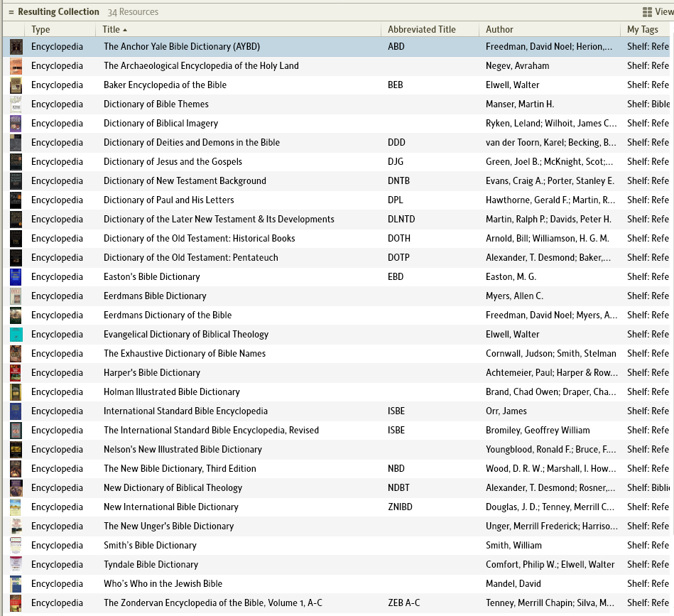674x616 pixels.
Task: Click the Nelson's New Illustrated Bible Dictionary cover icon
Action: pyautogui.click(x=16, y=449)
